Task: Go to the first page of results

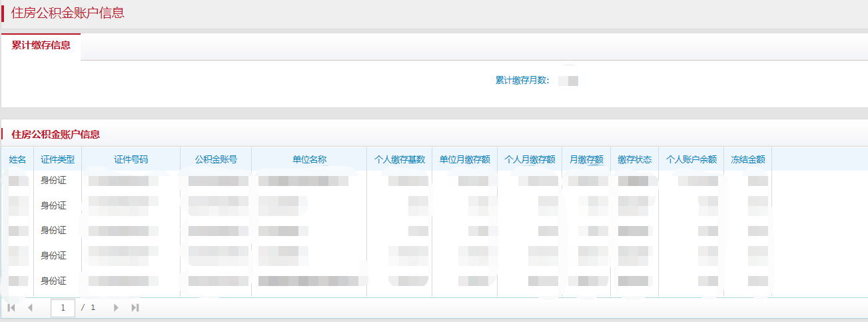Action: [x=11, y=307]
